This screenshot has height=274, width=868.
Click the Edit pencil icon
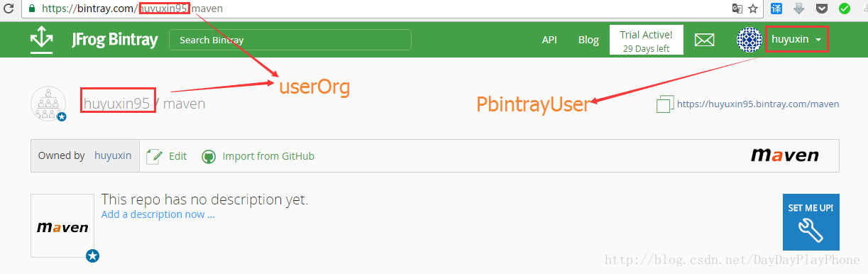153,156
